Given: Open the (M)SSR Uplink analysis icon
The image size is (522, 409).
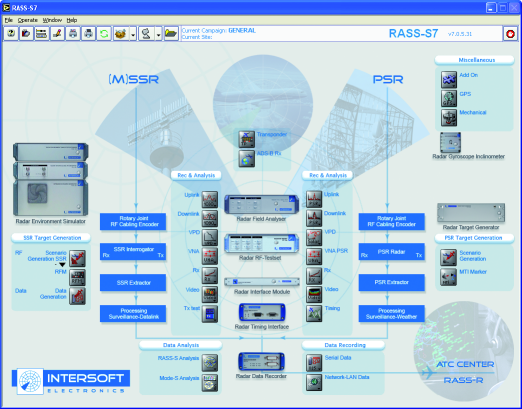Looking at the screenshot, I should (210, 199).
